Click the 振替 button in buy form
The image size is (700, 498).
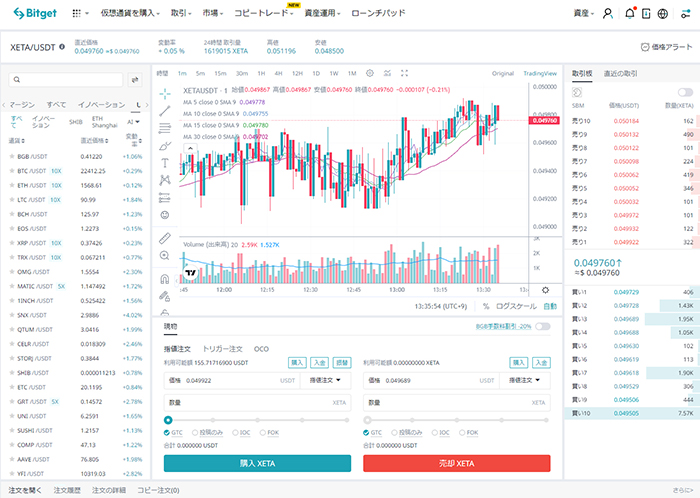point(342,362)
